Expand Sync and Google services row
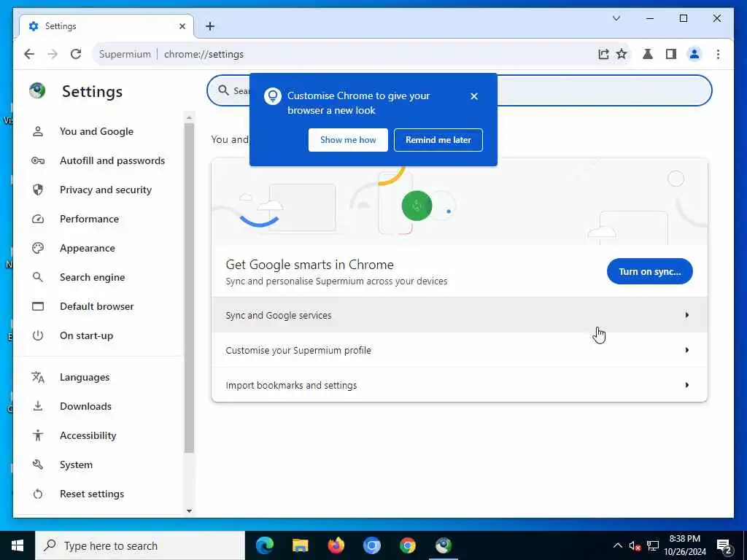The width and height of the screenshot is (747, 560). point(460,315)
